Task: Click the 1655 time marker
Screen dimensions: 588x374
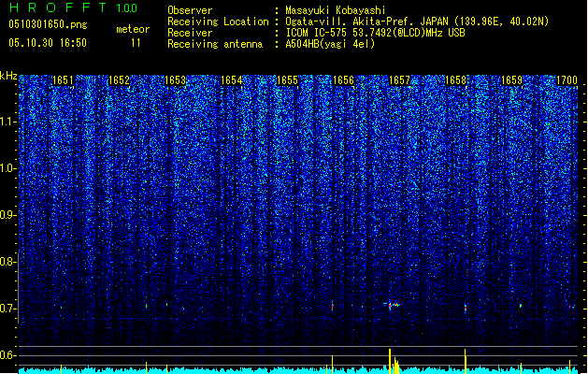Action: point(287,80)
